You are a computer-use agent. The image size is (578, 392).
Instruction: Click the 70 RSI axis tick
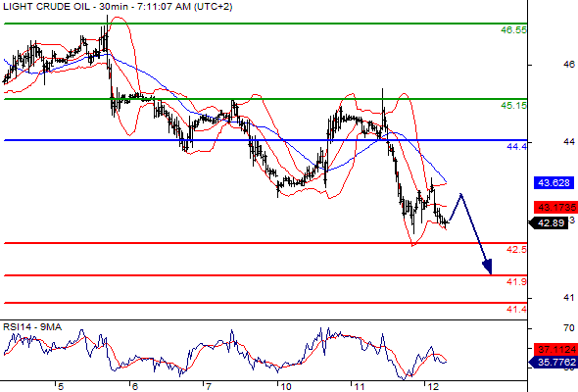569,328
